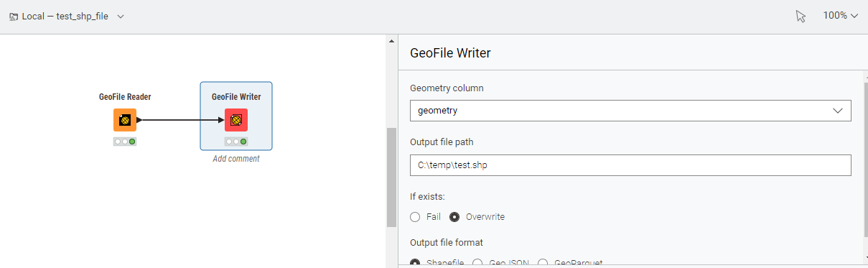Viewport: 868px width, 268px height.
Task: Click the GeoFile Reader output port triangle
Action: click(x=139, y=120)
